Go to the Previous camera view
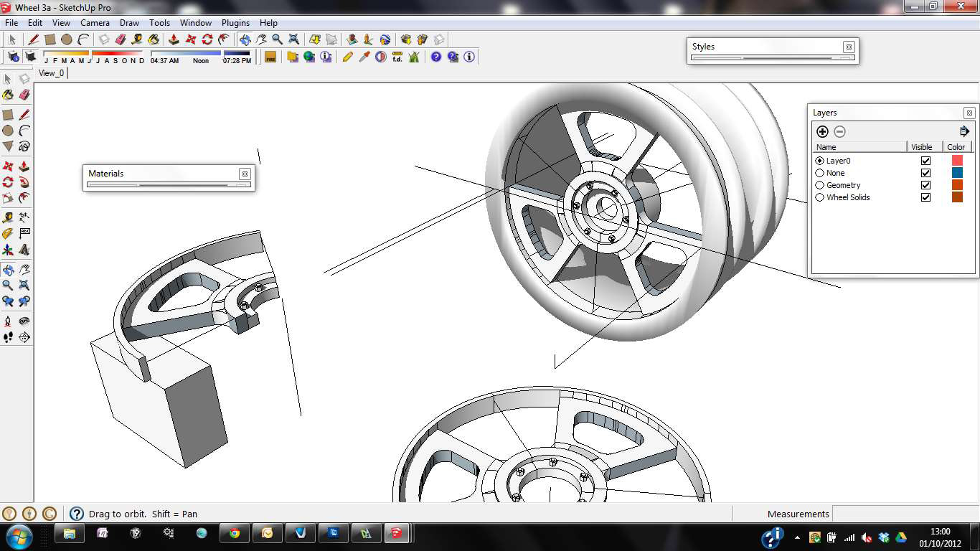 pos(8,301)
